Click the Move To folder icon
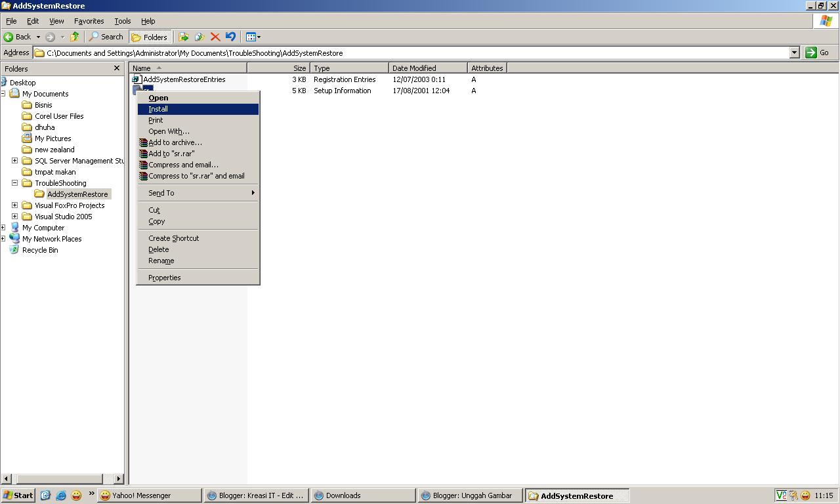The width and height of the screenshot is (840, 504). pyautogui.click(x=184, y=37)
